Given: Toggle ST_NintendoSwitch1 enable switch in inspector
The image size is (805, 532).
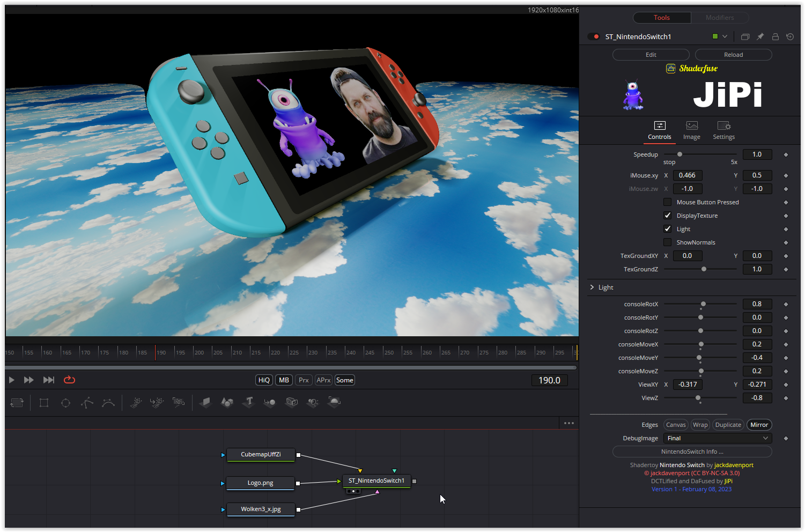Looking at the screenshot, I should tap(594, 36).
